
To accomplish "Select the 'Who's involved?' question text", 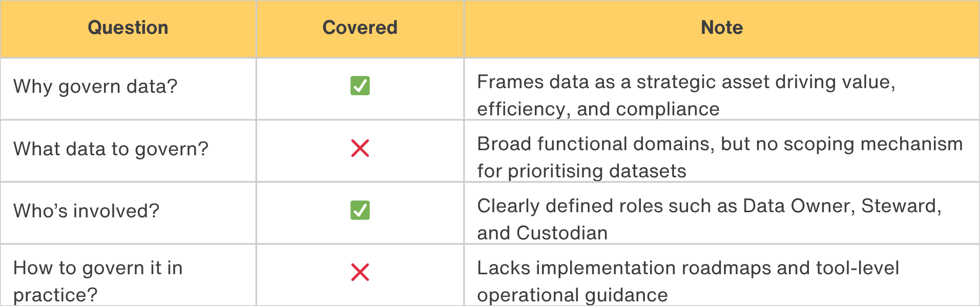I will click(x=86, y=211).
